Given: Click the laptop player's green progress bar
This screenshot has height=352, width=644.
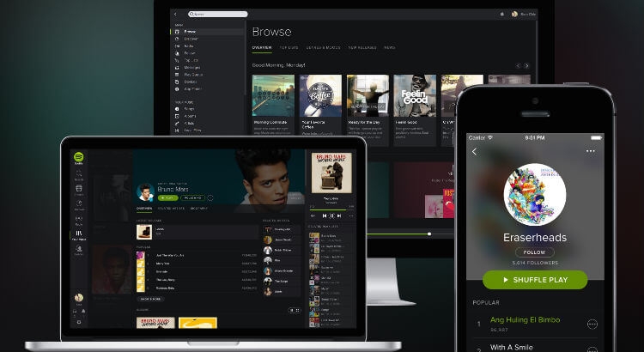Looking at the screenshot, I should pyautogui.click(x=328, y=209).
